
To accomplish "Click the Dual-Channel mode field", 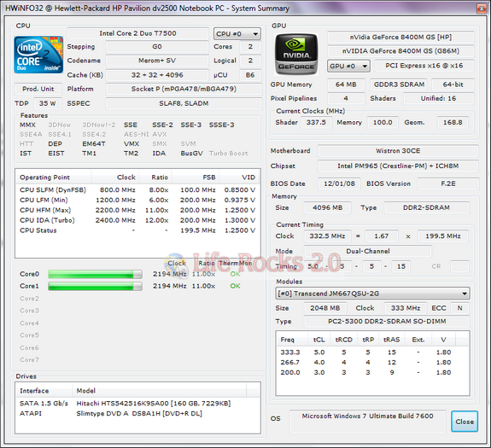I will 368,251.
